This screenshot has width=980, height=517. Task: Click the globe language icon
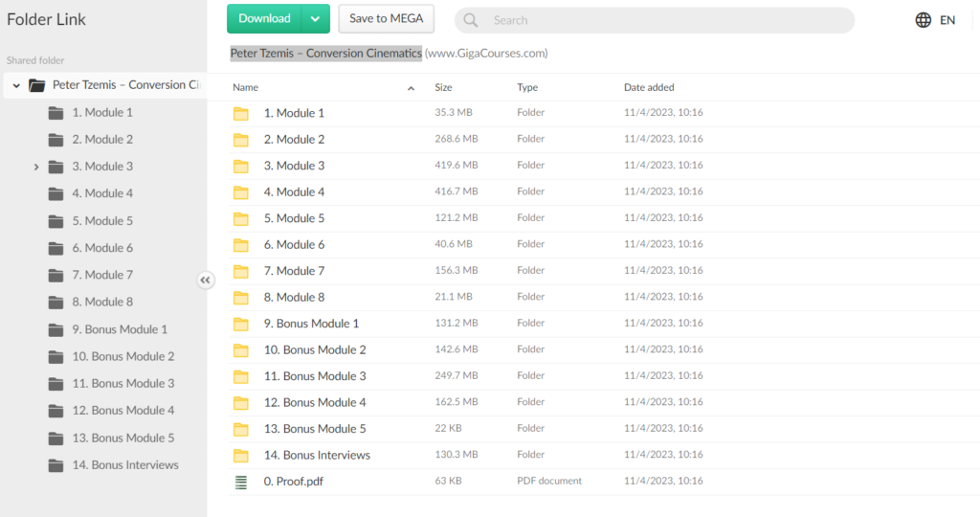click(923, 20)
